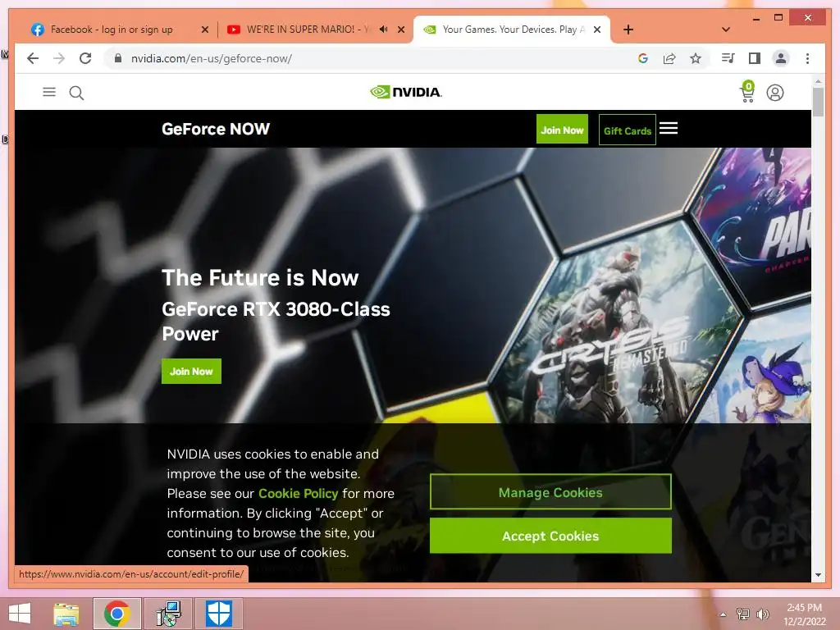This screenshot has height=630, width=840.
Task: Open the NVIDIA site hamburger menu
Action: click(x=49, y=92)
